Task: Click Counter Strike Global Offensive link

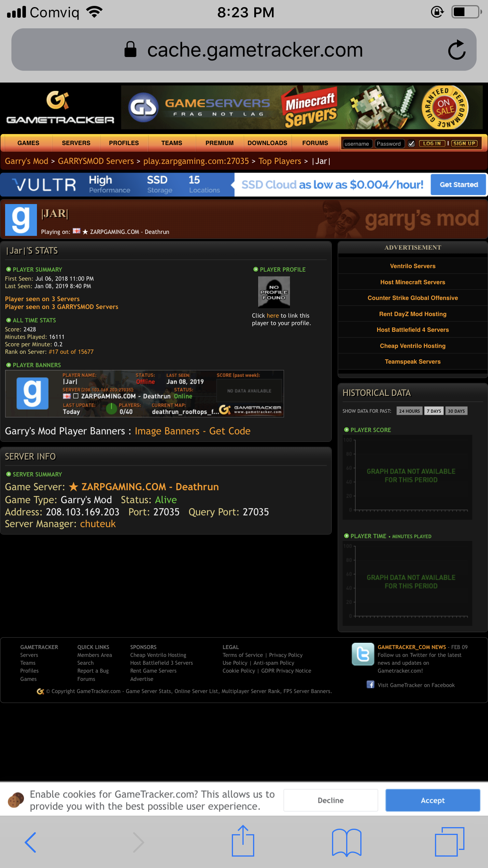Action: 413,298
